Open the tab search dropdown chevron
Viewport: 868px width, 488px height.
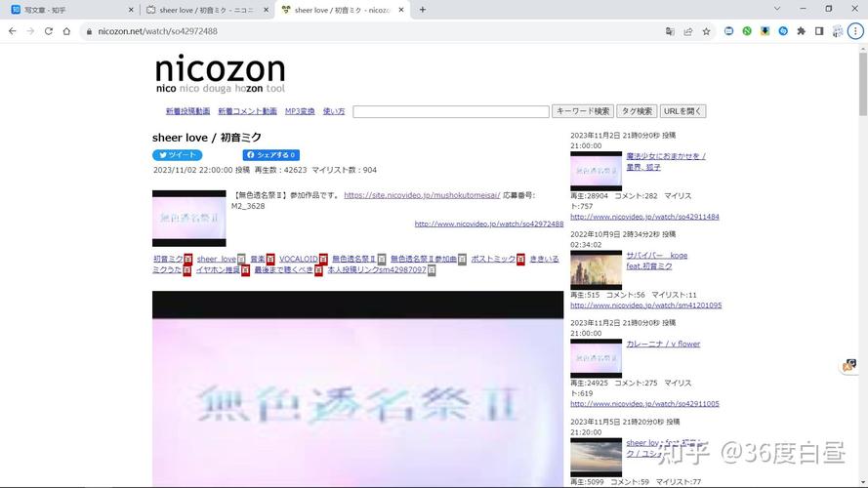(x=776, y=9)
